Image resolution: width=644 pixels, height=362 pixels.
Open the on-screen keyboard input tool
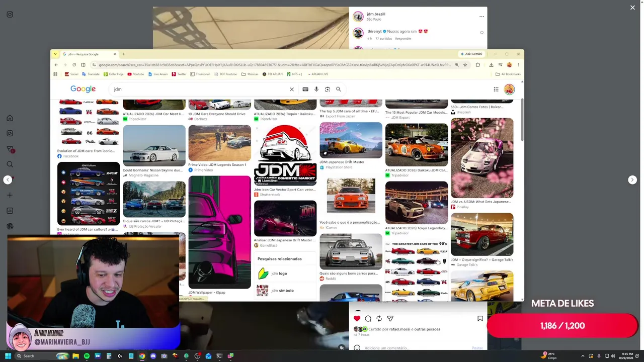coord(305,89)
